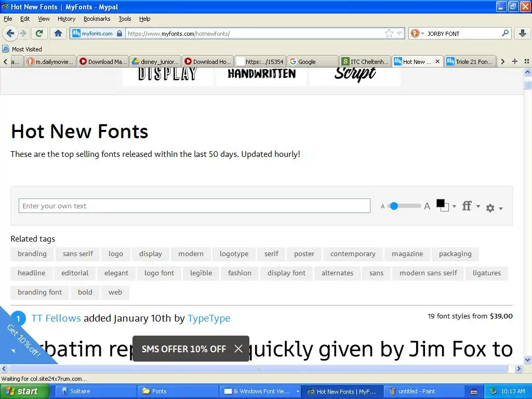The image size is (532, 399).
Task: Open the Fonts folder taskbar button
Action: [x=178, y=392]
